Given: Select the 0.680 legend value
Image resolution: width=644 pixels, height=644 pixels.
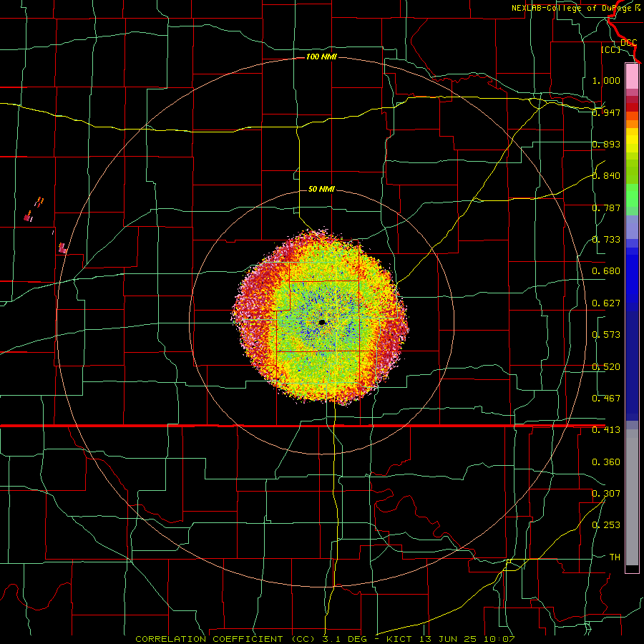Looking at the screenshot, I should pos(606,270).
